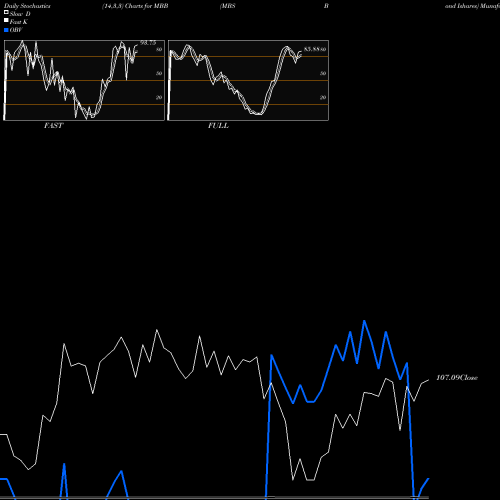Click the Slow D legend swatch

(x=6, y=13)
